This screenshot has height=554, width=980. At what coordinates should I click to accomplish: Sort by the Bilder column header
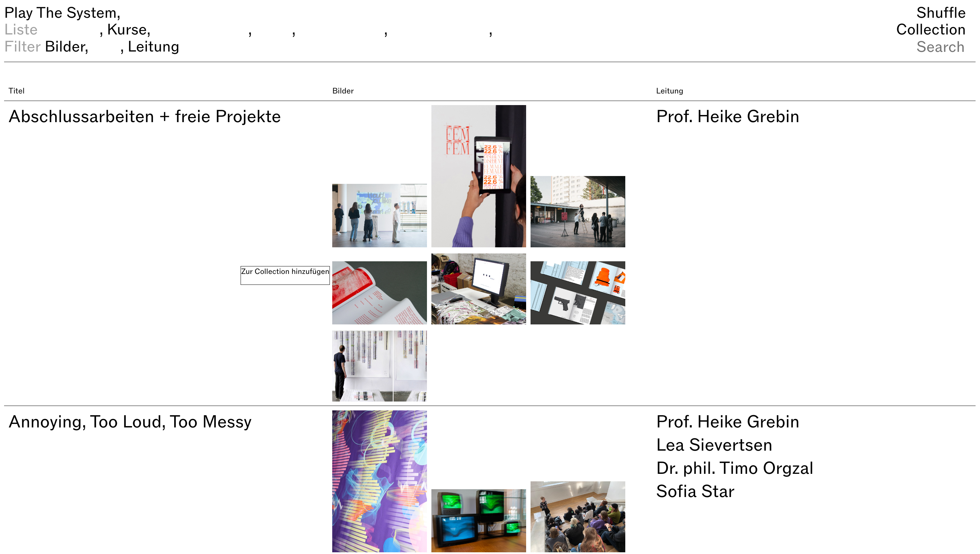click(x=343, y=91)
